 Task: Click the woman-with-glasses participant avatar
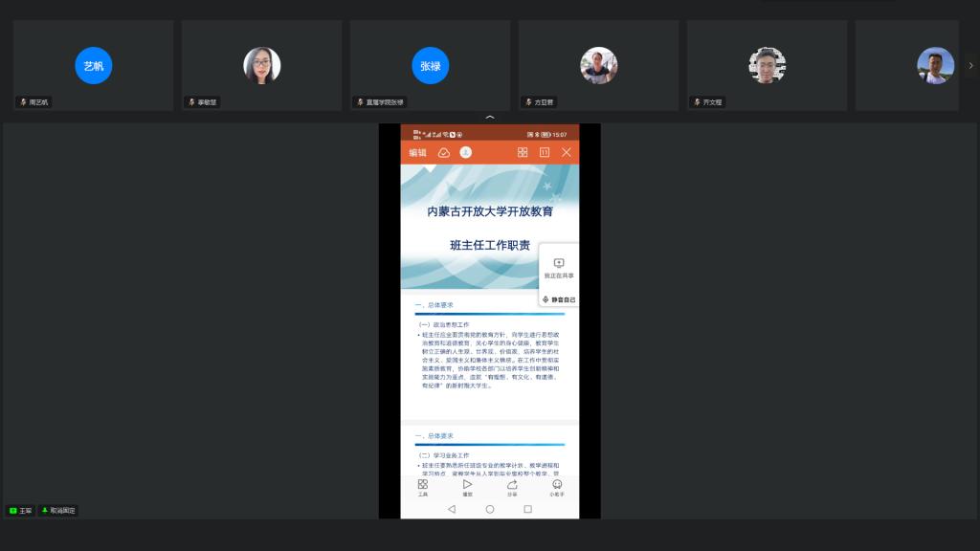262,66
